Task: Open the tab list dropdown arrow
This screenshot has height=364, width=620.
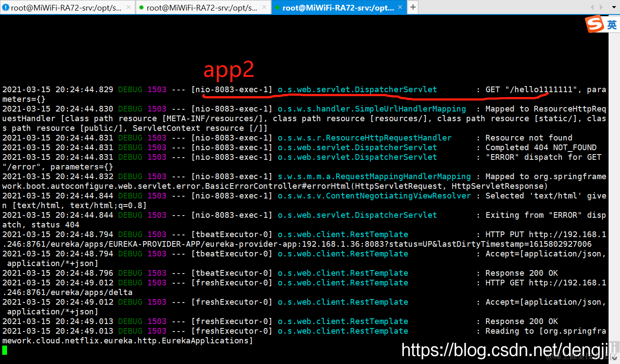Action: [x=614, y=7]
